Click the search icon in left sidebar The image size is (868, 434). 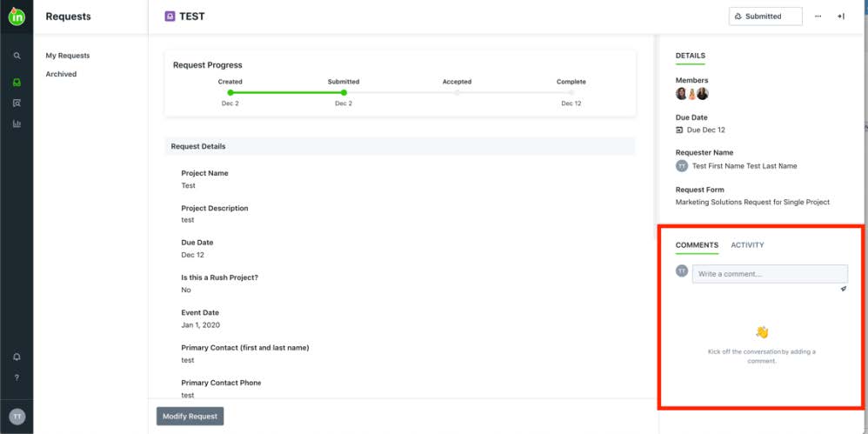(x=17, y=56)
